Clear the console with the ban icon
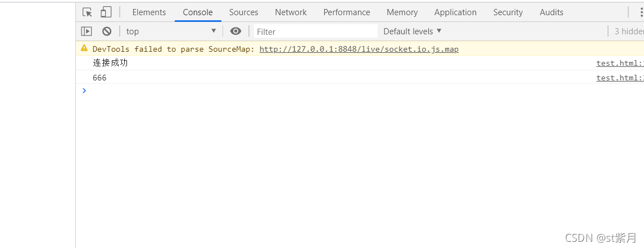Screen dimensions: 644x248 pos(107,31)
